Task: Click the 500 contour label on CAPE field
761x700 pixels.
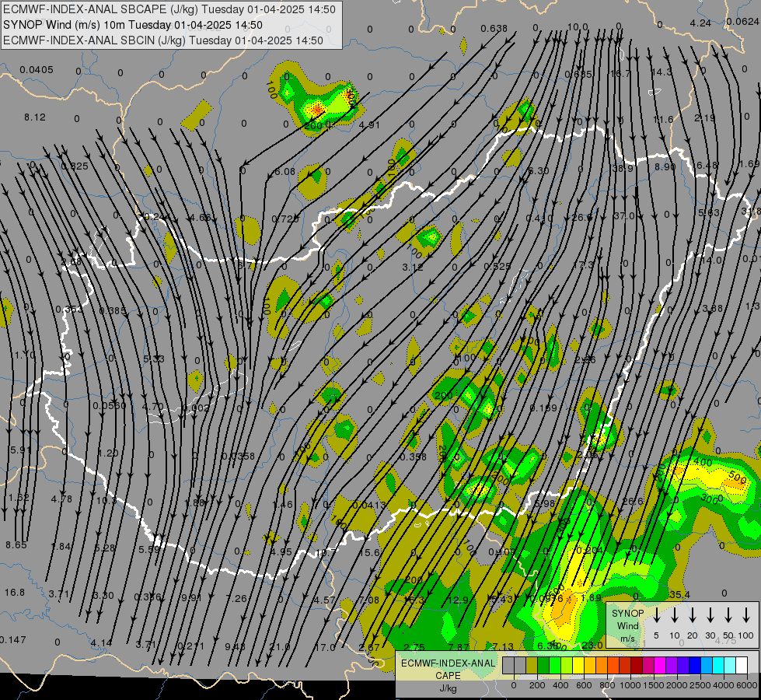Action: coord(737,478)
